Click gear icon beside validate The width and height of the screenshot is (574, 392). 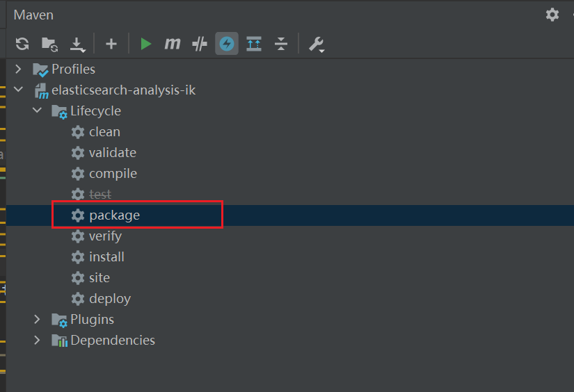pos(78,152)
